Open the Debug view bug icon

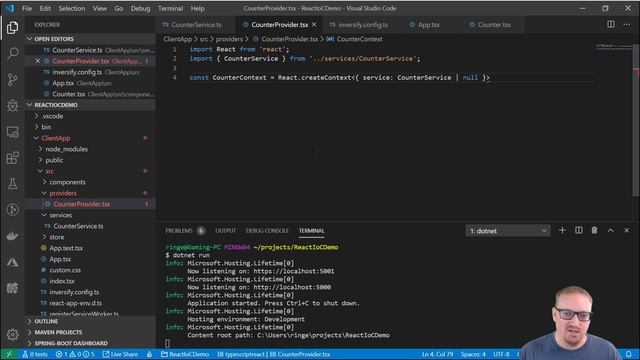click(x=12, y=106)
